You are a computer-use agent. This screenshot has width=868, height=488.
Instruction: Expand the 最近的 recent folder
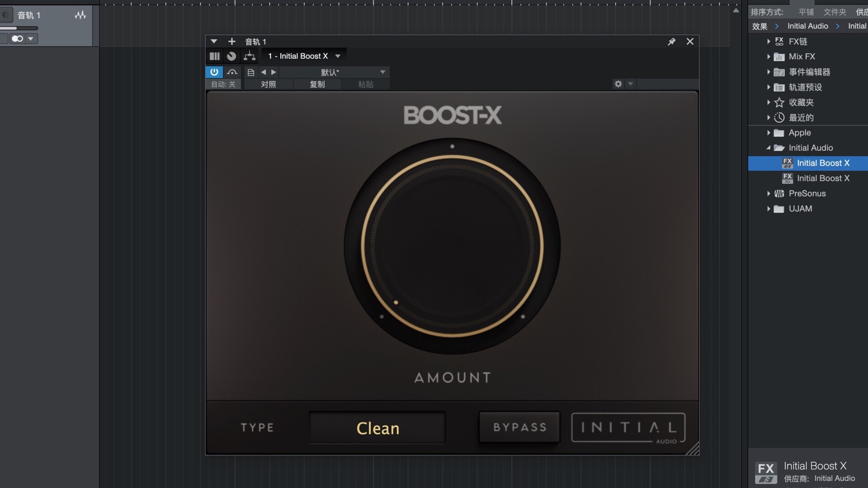pyautogui.click(x=769, y=117)
